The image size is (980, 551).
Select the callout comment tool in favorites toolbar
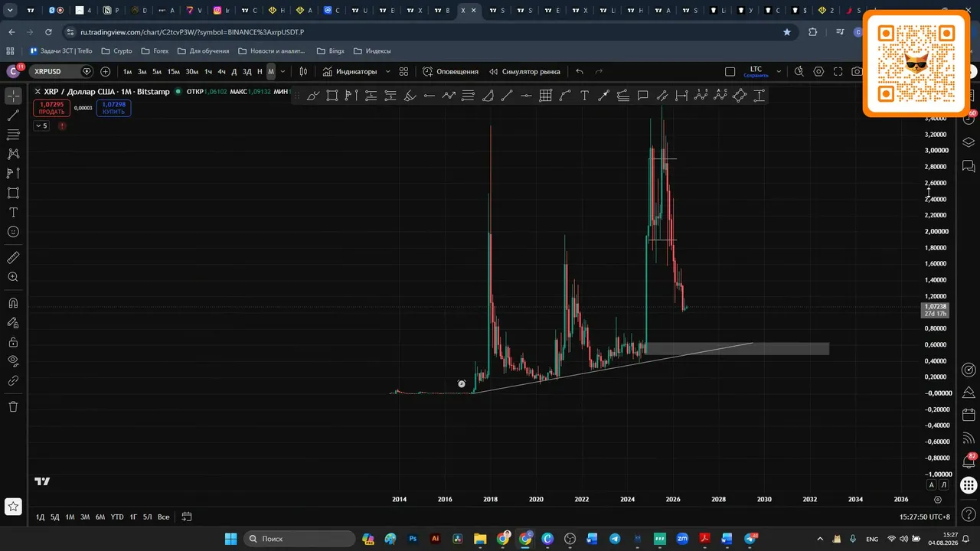[642, 96]
